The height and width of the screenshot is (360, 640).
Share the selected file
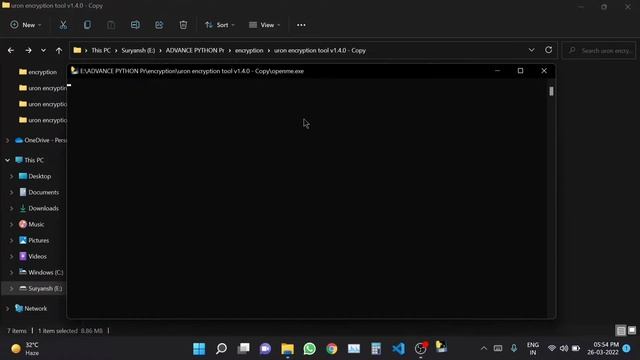pos(159,25)
